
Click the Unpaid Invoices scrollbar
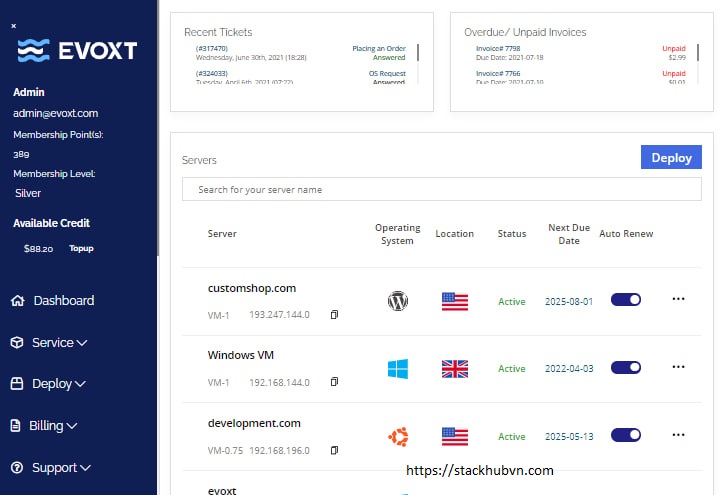pyautogui.click(x=698, y=53)
